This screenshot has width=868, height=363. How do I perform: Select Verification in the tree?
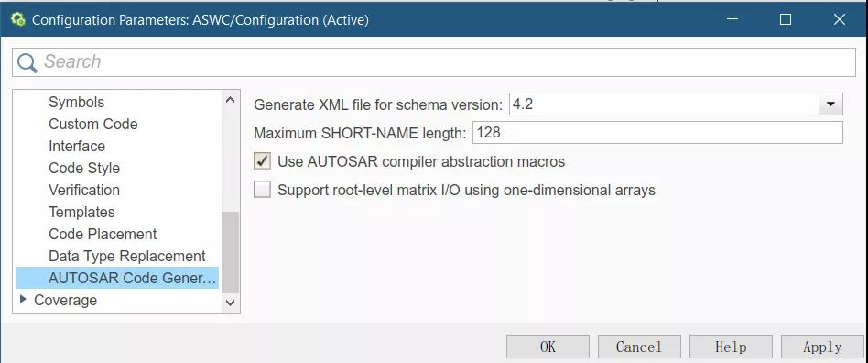pos(84,190)
